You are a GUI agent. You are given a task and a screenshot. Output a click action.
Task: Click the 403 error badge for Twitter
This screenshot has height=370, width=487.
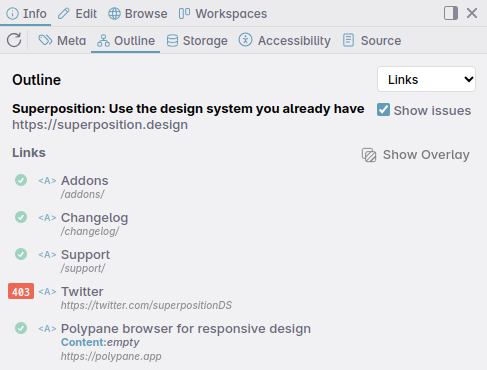coord(21,291)
